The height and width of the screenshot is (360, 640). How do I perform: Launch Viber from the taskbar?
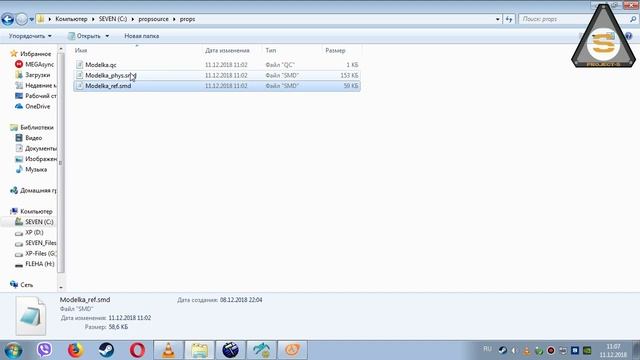click(x=44, y=350)
